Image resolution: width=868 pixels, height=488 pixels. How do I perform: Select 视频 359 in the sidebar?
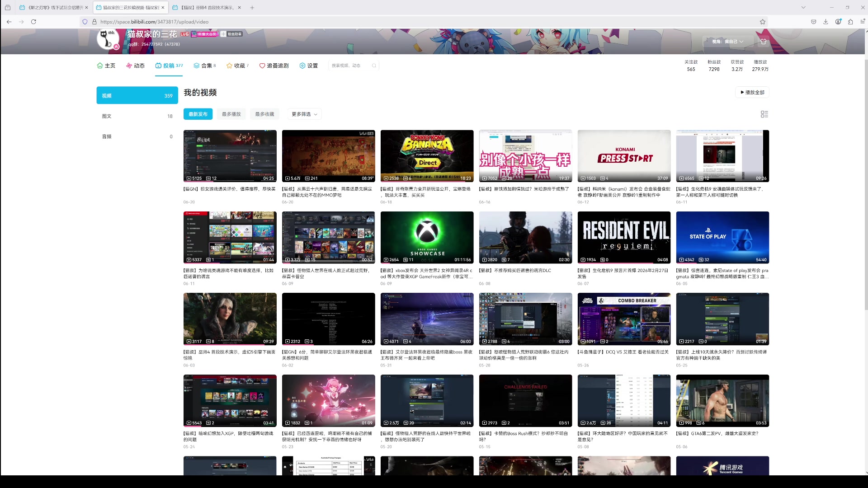(137, 95)
